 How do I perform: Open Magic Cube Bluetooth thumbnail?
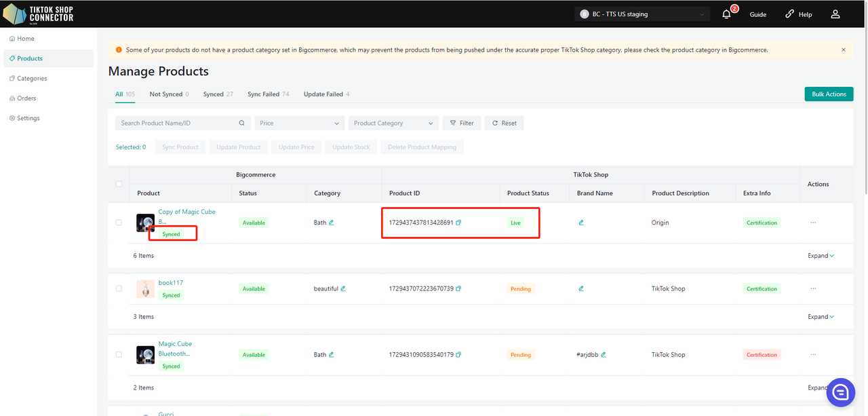click(x=145, y=355)
